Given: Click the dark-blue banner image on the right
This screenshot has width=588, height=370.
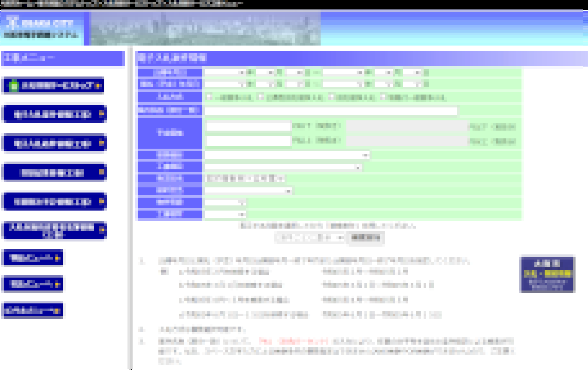Looking at the screenshot, I should click(x=547, y=274).
